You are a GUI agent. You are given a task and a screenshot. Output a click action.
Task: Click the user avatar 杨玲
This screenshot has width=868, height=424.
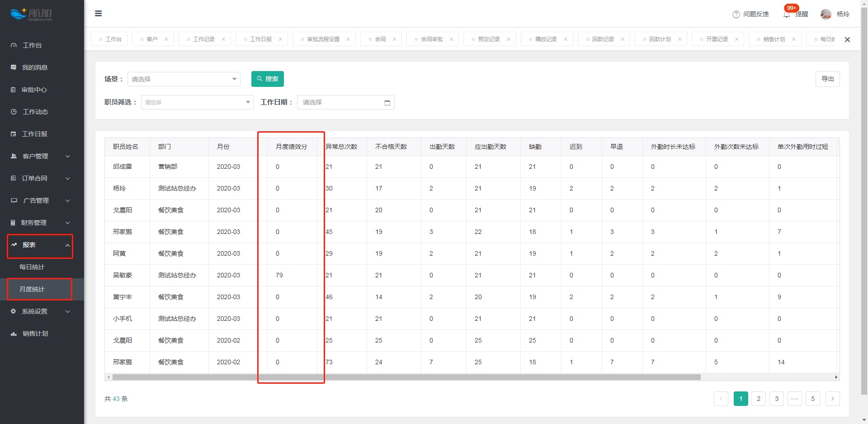point(826,14)
